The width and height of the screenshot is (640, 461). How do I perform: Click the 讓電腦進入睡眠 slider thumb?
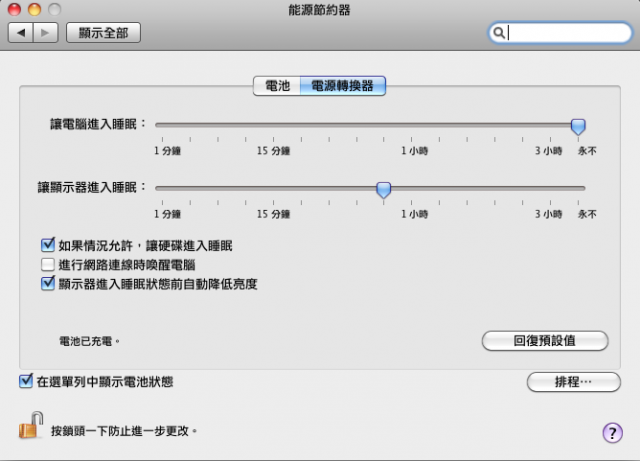coord(578,127)
